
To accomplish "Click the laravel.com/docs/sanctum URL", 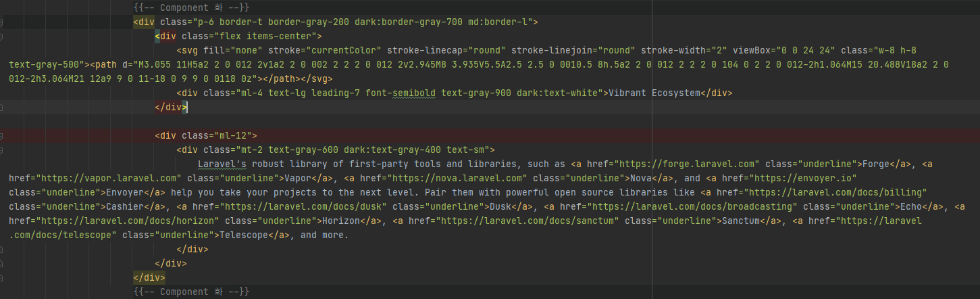I will coord(527,221).
